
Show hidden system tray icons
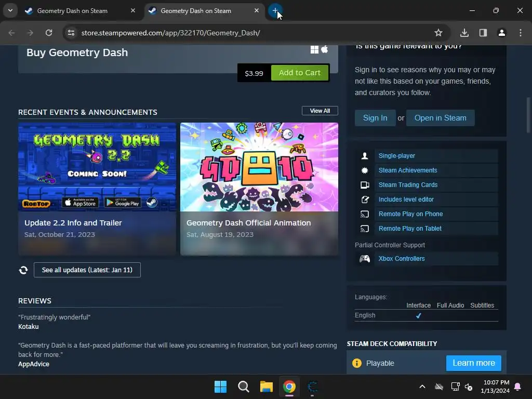(x=422, y=387)
